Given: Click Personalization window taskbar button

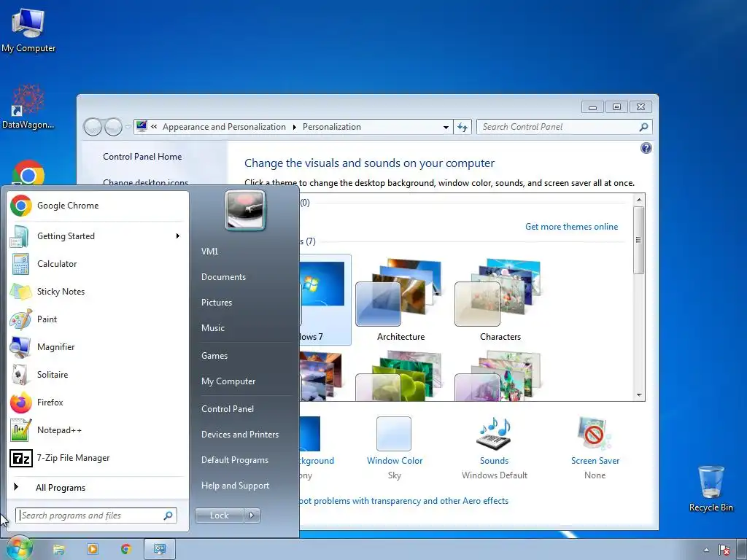Looking at the screenshot, I should [160, 549].
